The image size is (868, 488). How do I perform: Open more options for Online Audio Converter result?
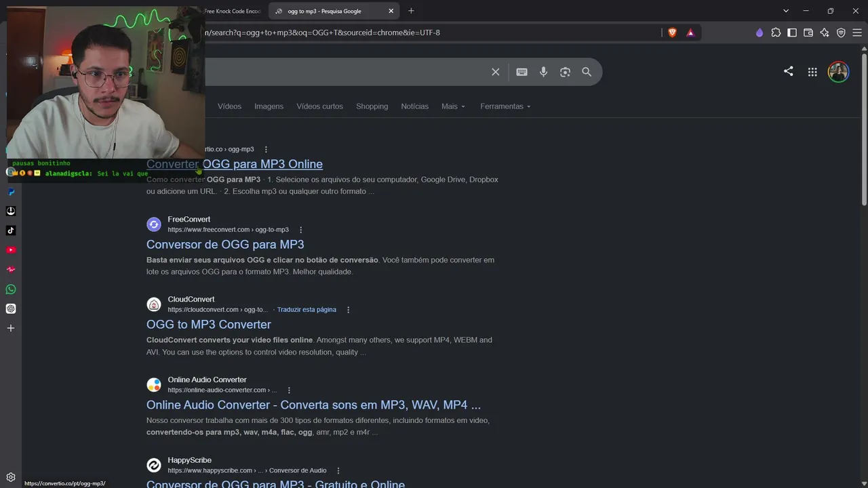[x=289, y=390]
